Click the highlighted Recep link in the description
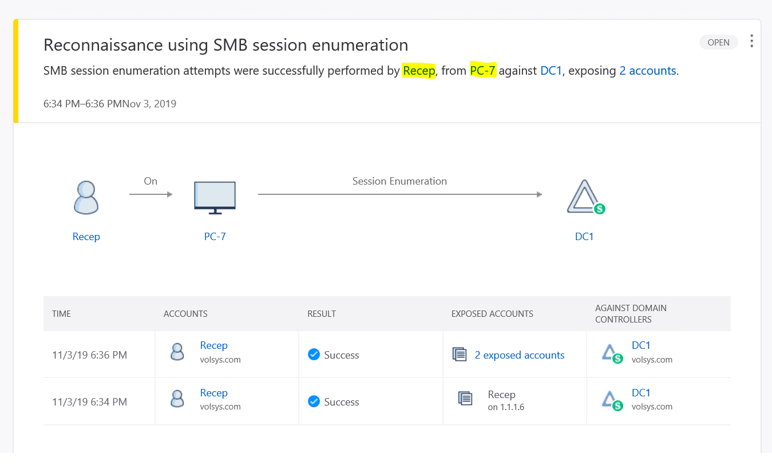This screenshot has height=468, width=772. click(x=418, y=71)
